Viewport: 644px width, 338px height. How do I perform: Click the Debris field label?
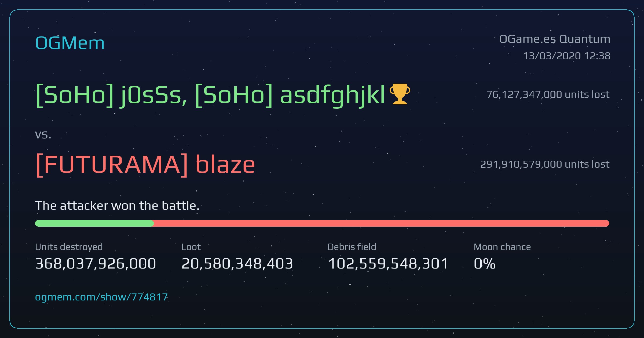coord(352,247)
